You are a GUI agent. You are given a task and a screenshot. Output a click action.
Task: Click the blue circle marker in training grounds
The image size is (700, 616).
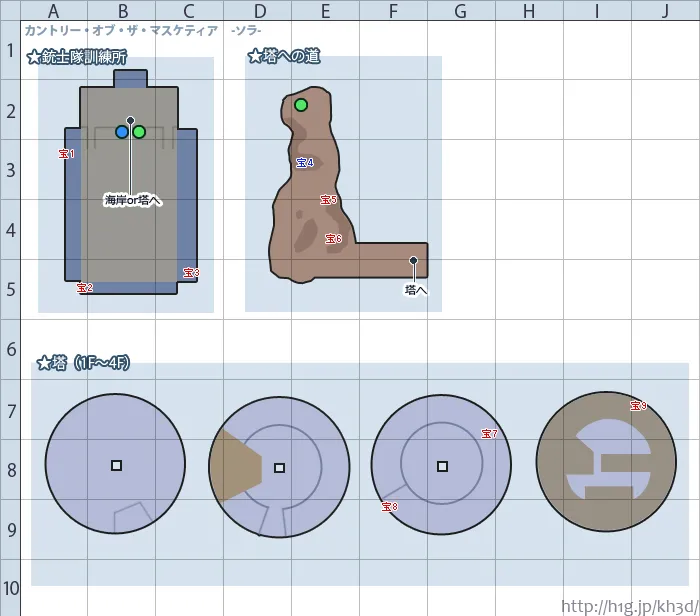tap(122, 132)
